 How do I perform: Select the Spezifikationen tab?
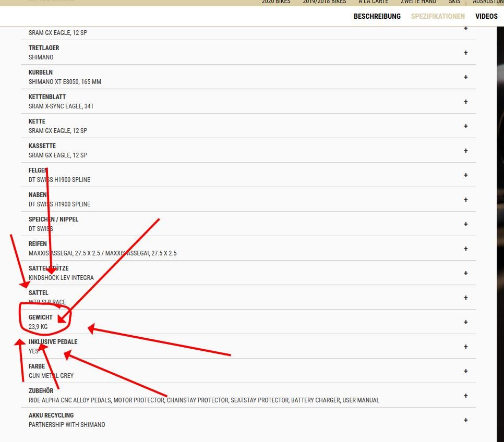click(x=438, y=16)
